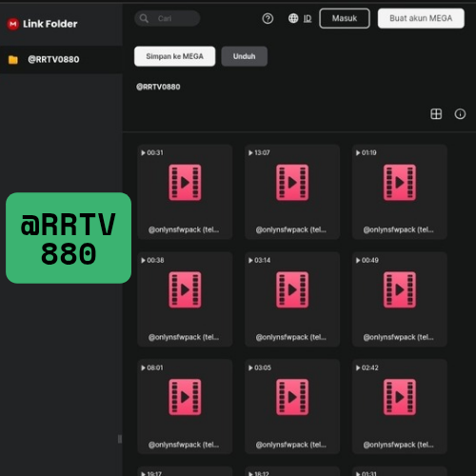Click the MEGA logo icon
The image size is (476, 476).
[13, 24]
